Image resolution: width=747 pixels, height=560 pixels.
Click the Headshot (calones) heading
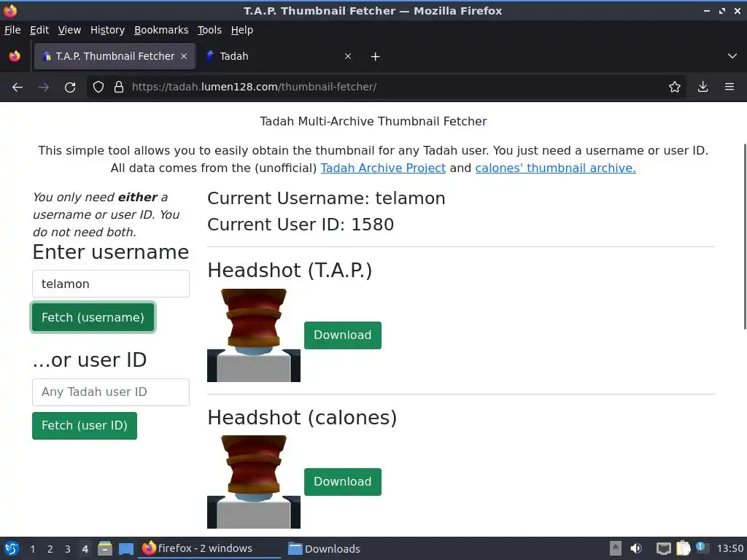tap(302, 418)
